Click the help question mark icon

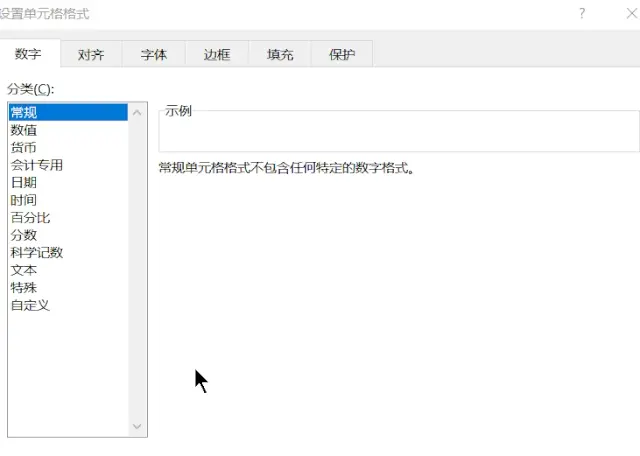point(582,13)
